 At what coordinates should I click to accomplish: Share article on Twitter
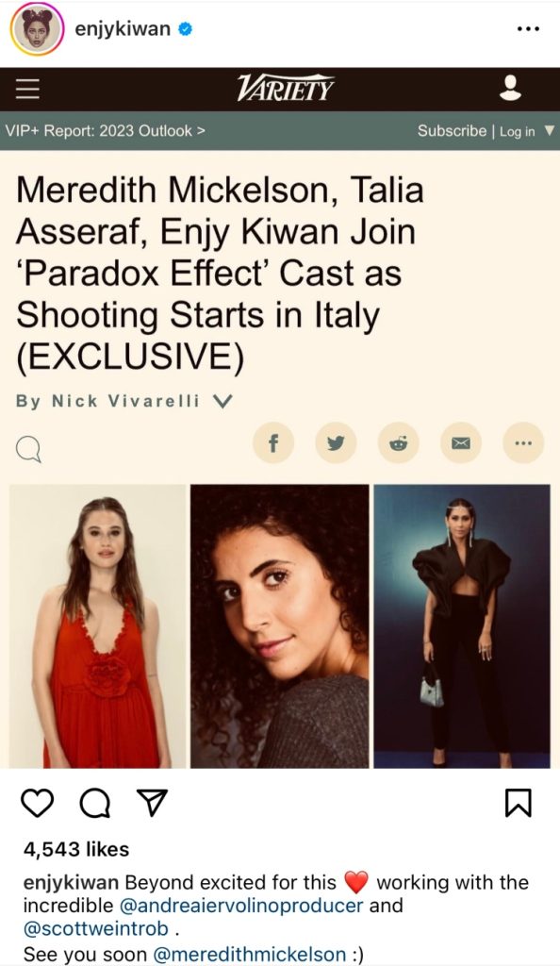336,442
